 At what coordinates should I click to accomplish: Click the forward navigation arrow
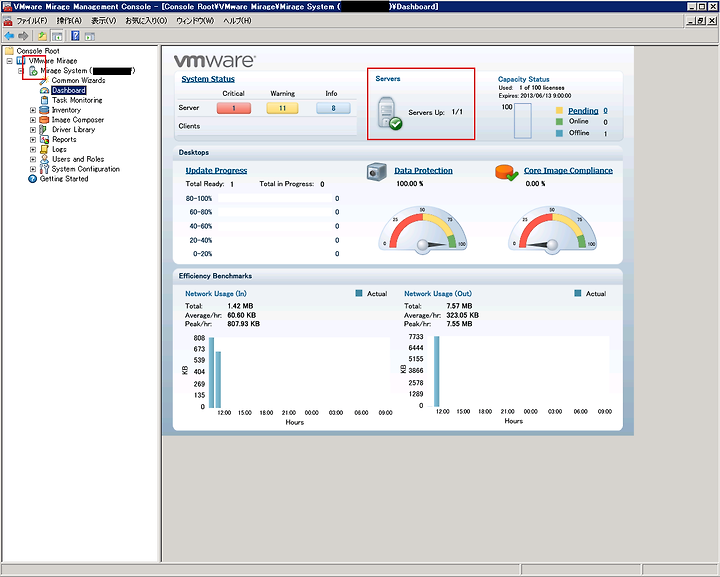23,36
